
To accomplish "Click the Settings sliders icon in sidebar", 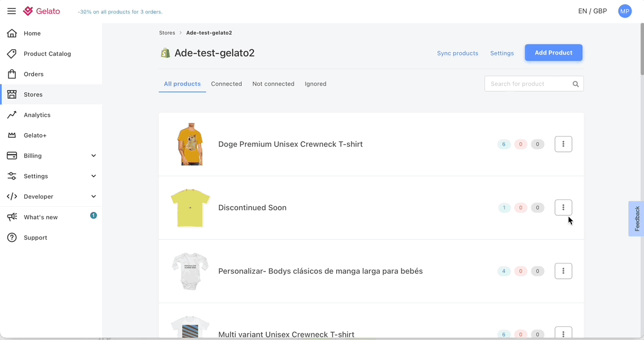I will click(12, 176).
